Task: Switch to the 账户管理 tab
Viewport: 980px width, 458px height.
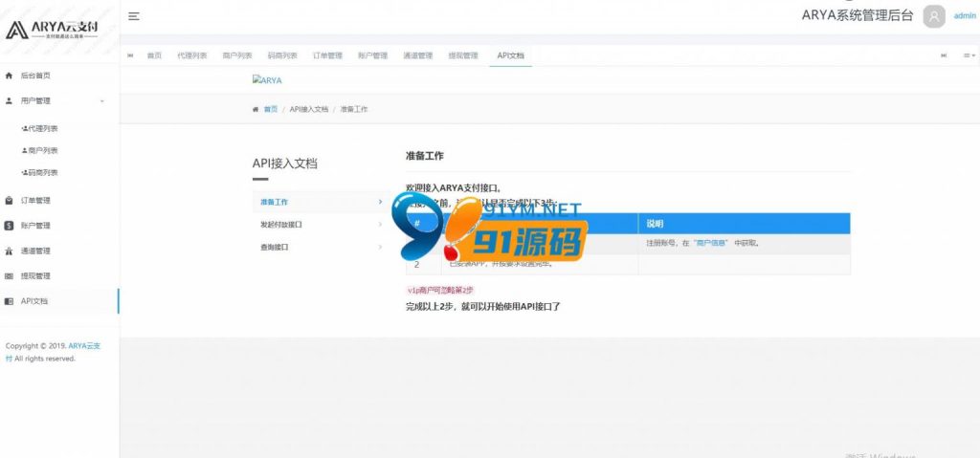Action: tap(373, 55)
